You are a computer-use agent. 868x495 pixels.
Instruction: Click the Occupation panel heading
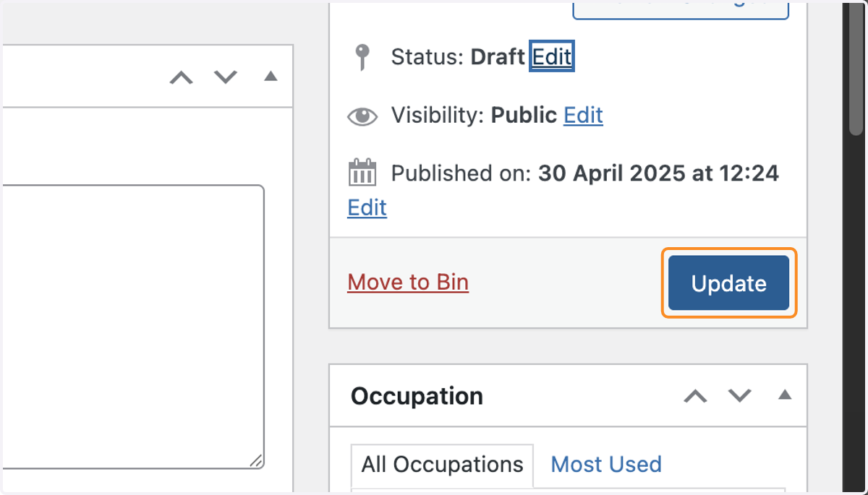tap(417, 396)
